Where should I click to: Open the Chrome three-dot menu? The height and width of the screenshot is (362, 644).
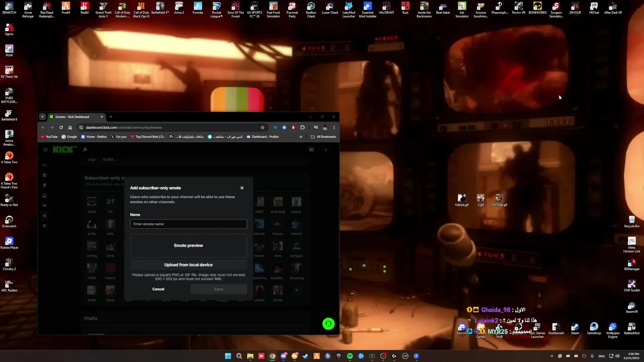click(334, 128)
